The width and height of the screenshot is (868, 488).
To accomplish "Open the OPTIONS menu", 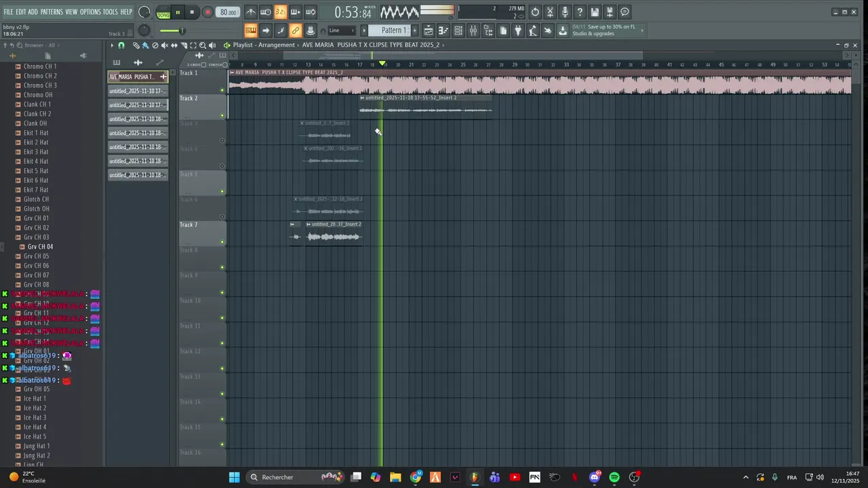I will pyautogui.click(x=90, y=12).
